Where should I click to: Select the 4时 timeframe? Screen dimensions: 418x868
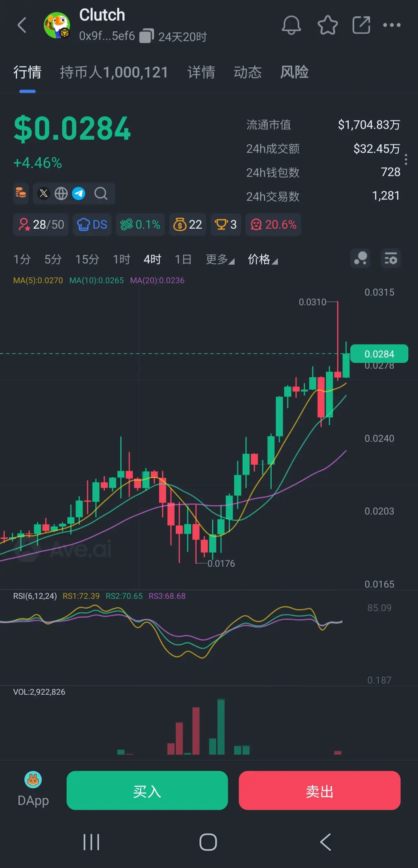(152, 259)
